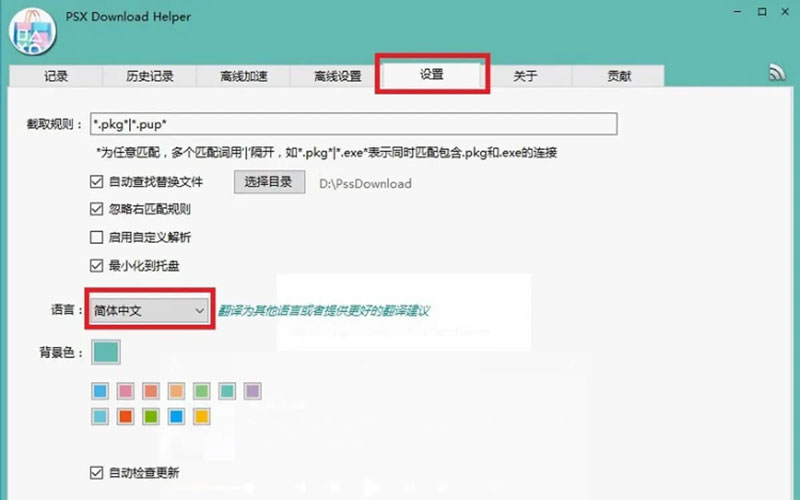Open the 关于 tab

point(525,76)
